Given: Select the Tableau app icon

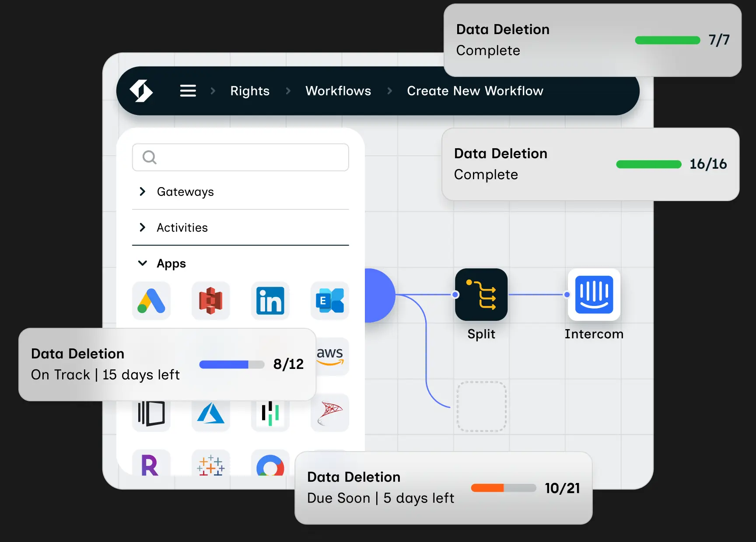Looking at the screenshot, I should 210,467.
